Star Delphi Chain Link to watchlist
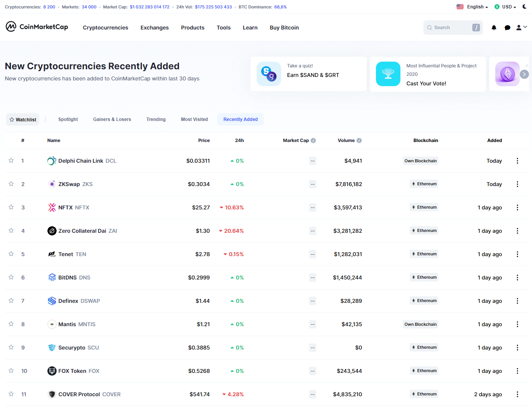This screenshot has height=410, width=532. coord(11,160)
